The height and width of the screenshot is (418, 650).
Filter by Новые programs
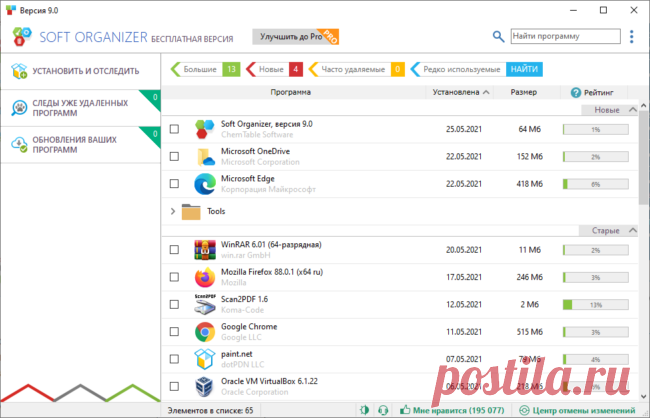(274, 69)
